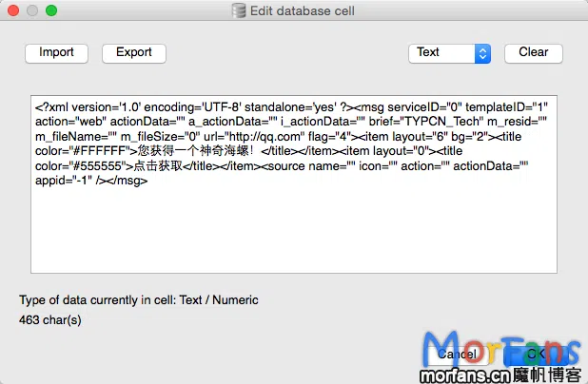The width and height of the screenshot is (588, 384).
Task: Confirm the edit with the OK button
Action: [537, 354]
